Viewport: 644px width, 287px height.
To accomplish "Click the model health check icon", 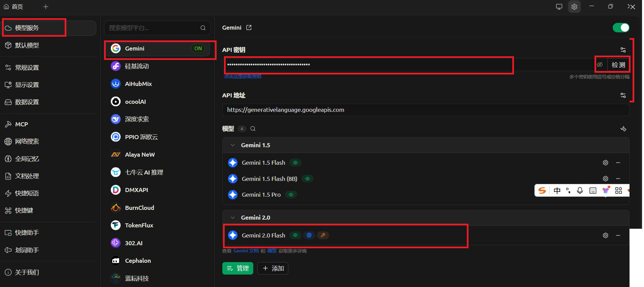I will click(x=623, y=129).
